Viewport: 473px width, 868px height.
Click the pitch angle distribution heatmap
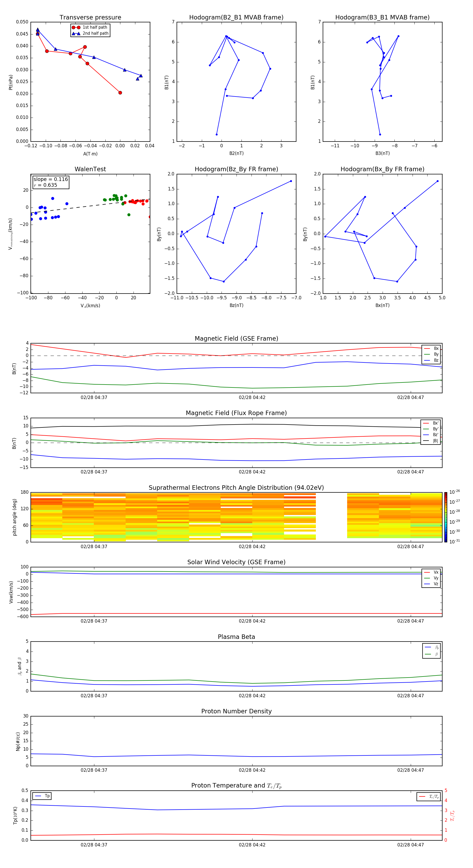point(236,517)
